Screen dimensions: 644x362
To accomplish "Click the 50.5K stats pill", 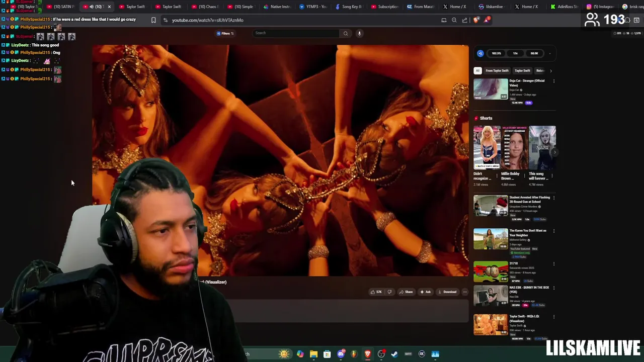I will (534, 53).
